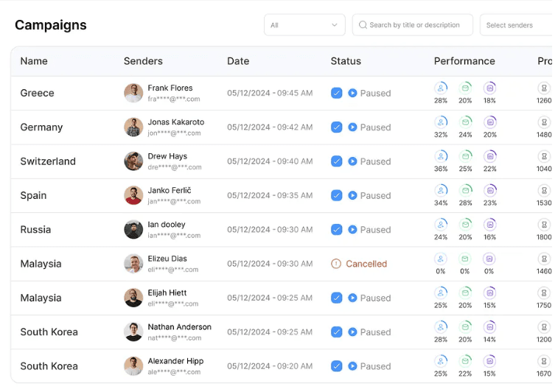Uncheck the Spain campaign checkbox

pos(336,195)
